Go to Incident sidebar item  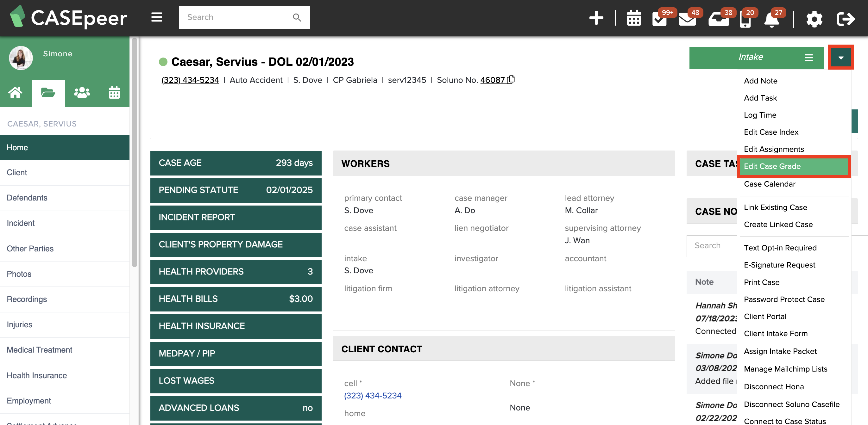(x=65, y=223)
